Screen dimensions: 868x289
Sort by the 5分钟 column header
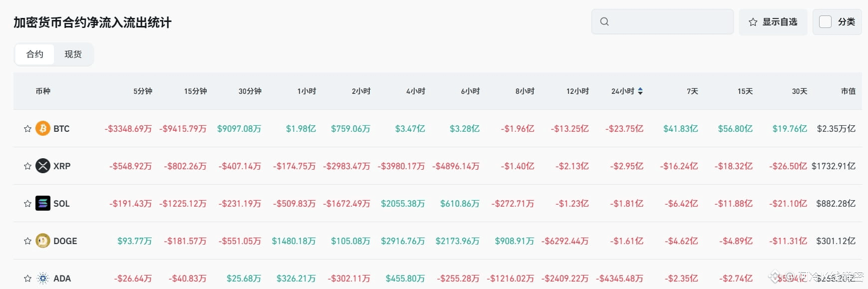click(143, 91)
